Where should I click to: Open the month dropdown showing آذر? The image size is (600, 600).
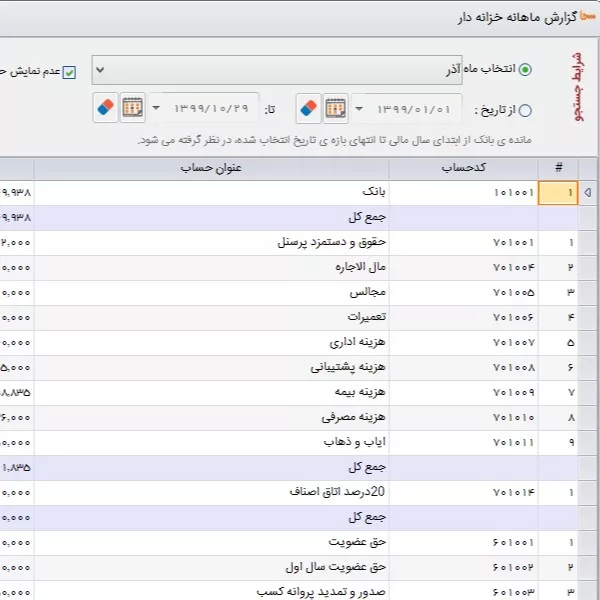pos(277,70)
